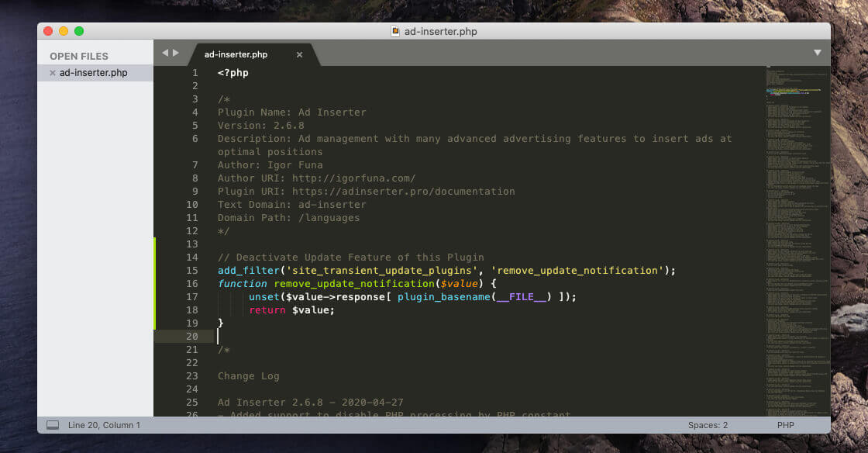Click line number 14 in the gutter
868x453 pixels.
point(192,257)
